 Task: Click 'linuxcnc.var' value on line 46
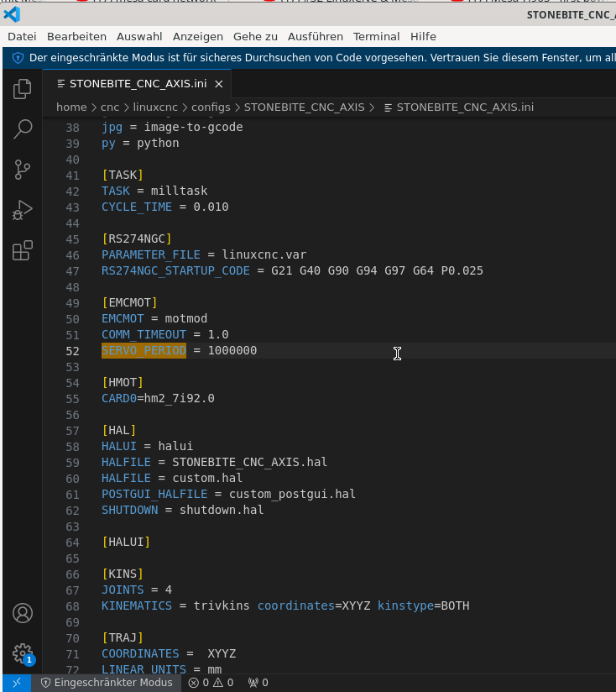tap(264, 254)
